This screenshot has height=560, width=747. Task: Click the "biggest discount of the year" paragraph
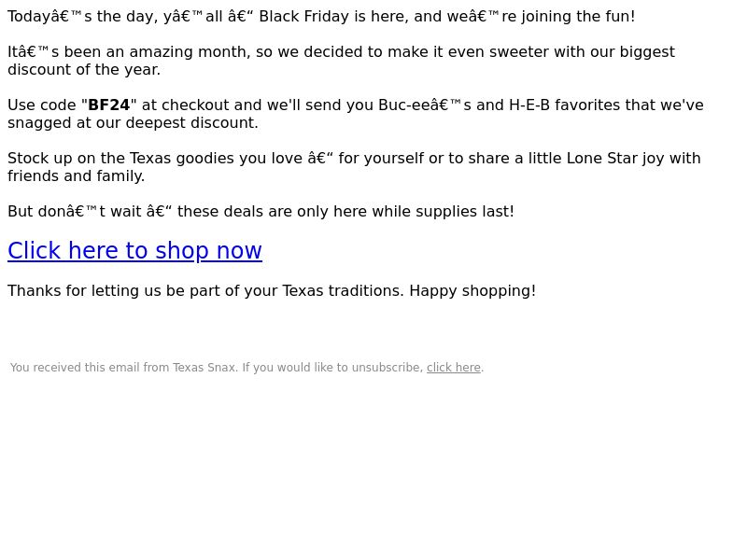tap(341, 61)
